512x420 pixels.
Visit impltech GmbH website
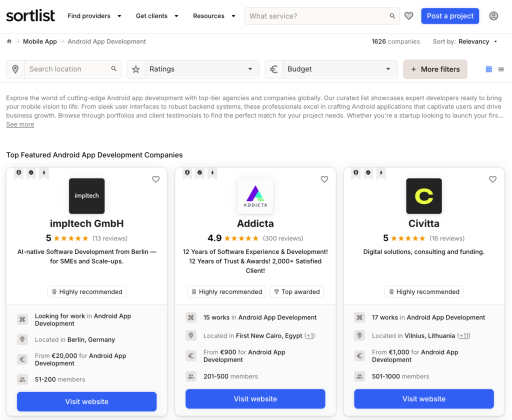click(87, 401)
